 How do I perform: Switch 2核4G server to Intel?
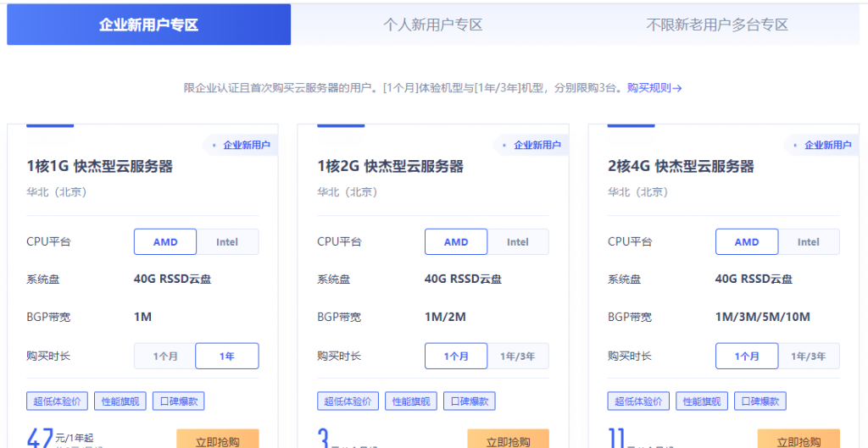pyautogui.click(x=809, y=242)
